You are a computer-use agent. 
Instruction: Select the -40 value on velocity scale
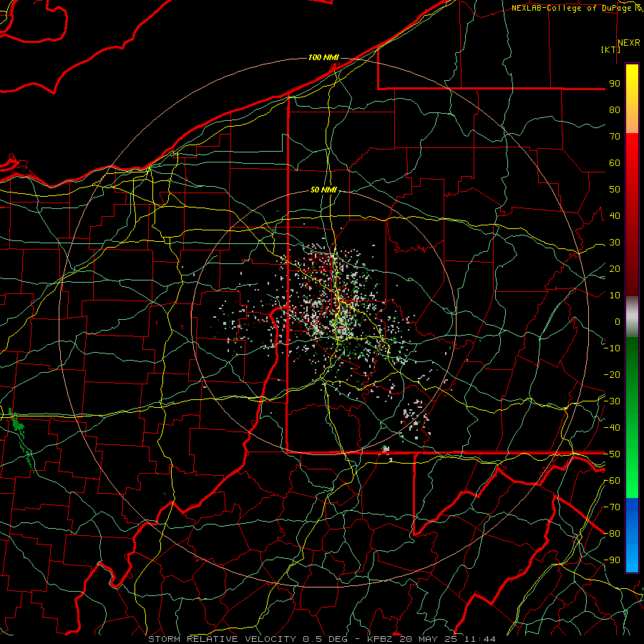612,428
